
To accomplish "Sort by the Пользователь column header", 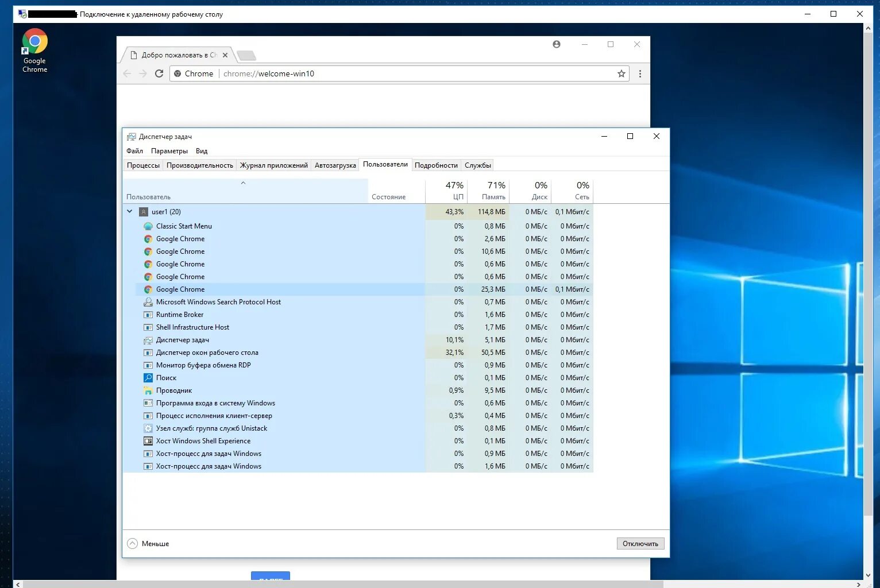I will point(245,191).
